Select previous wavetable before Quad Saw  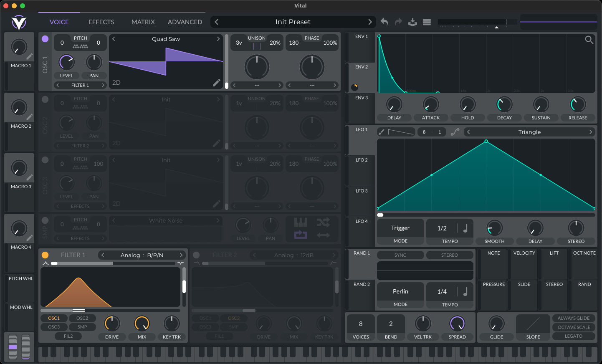point(114,39)
